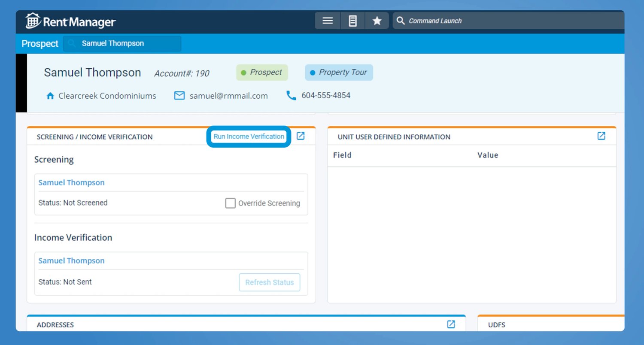The image size is (644, 345).
Task: Click the Rent Manager logo
Action: [70, 21]
